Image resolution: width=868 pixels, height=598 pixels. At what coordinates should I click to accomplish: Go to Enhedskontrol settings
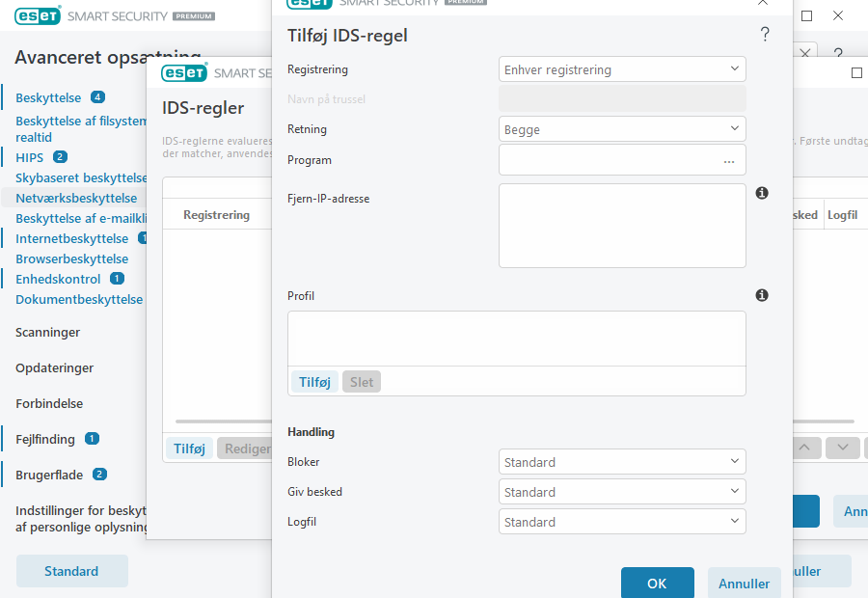pyautogui.click(x=58, y=279)
